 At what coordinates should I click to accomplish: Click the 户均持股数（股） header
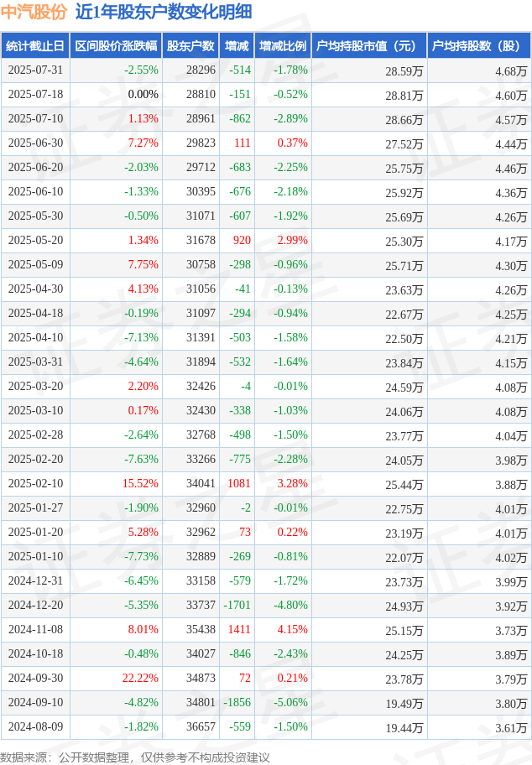point(479,46)
